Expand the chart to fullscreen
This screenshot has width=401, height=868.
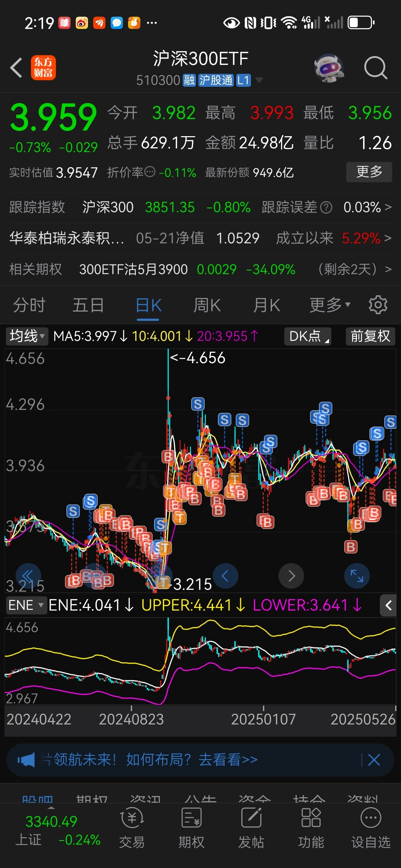pos(357,576)
